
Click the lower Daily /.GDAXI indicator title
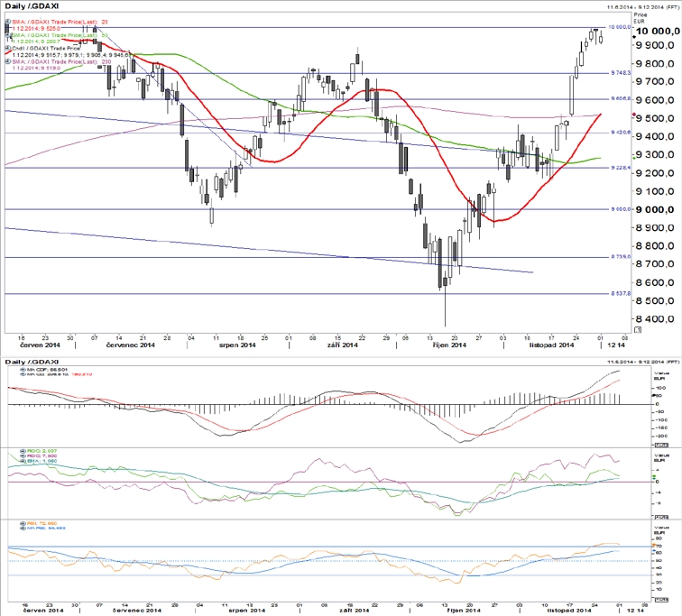coord(32,363)
